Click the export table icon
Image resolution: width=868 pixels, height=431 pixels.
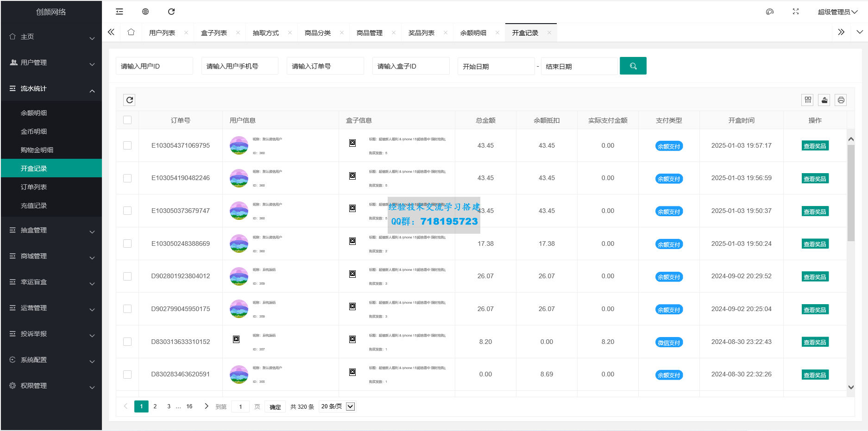point(824,100)
